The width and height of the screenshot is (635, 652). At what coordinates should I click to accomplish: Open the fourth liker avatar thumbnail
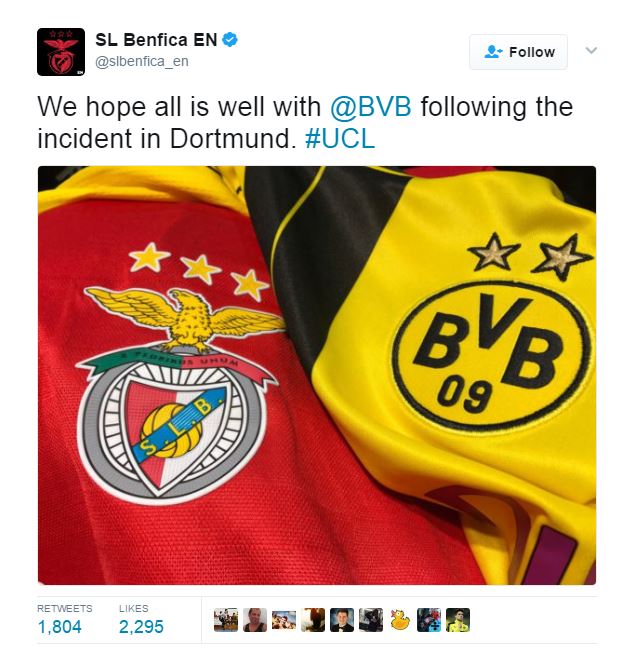(313, 620)
